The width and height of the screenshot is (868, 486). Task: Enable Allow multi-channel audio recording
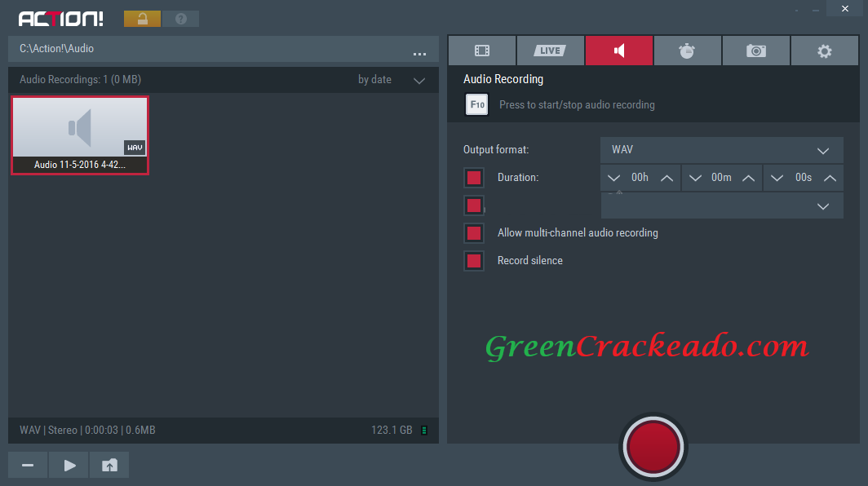coord(474,233)
